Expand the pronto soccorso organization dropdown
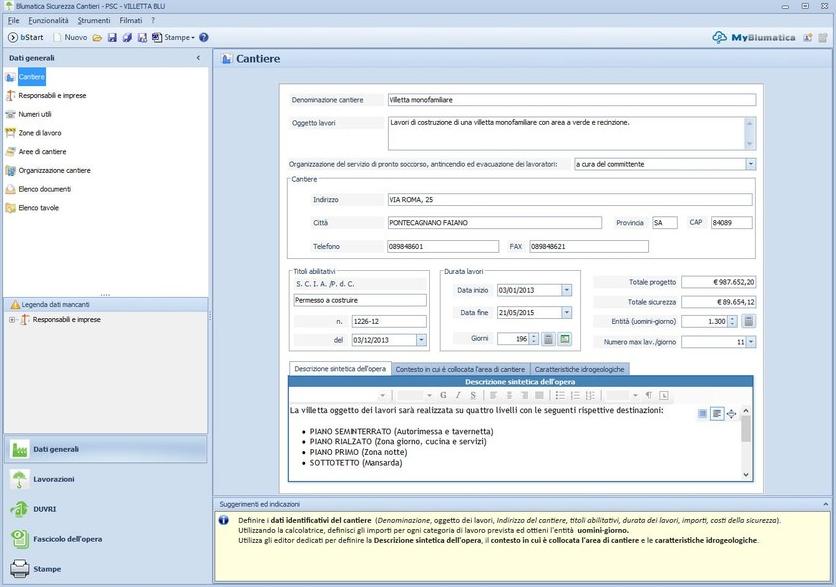 coord(751,164)
